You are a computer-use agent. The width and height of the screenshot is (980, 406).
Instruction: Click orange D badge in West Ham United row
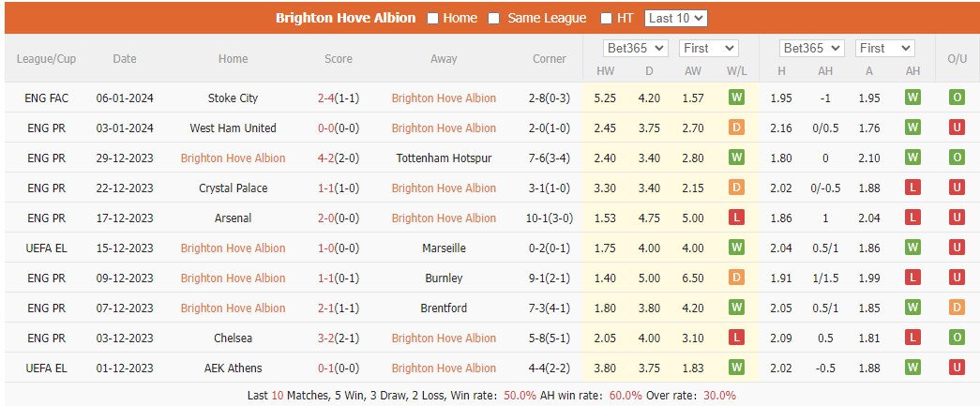[736, 128]
